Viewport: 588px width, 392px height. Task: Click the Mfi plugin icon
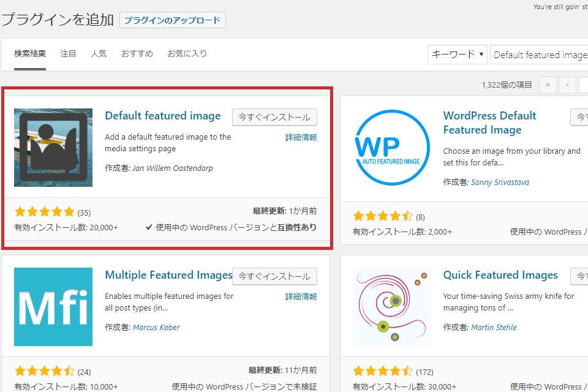(53, 307)
